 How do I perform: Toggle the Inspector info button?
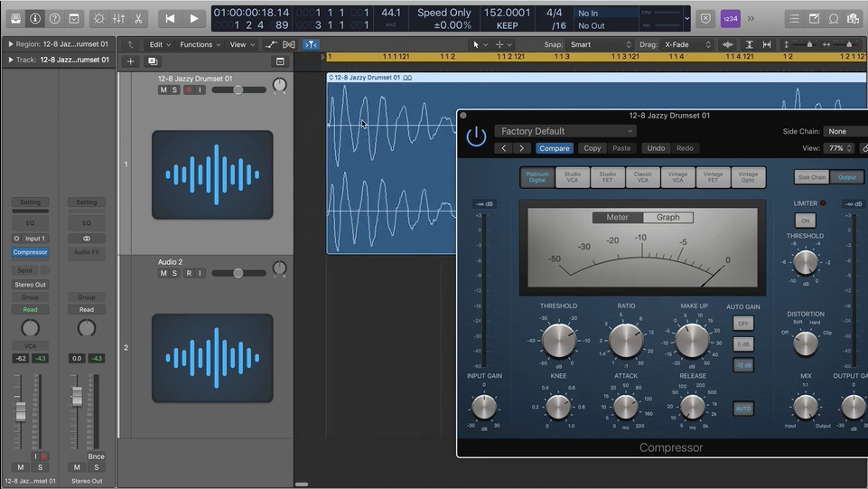point(35,18)
